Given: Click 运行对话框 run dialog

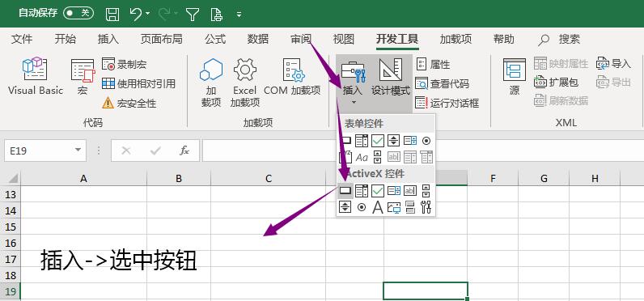Looking at the screenshot, I should pos(447,103).
